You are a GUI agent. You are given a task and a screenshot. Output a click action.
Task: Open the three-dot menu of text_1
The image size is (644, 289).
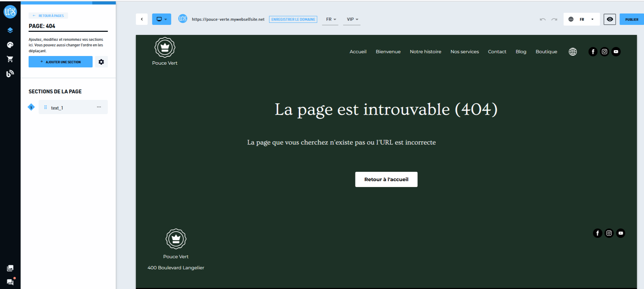point(99,107)
